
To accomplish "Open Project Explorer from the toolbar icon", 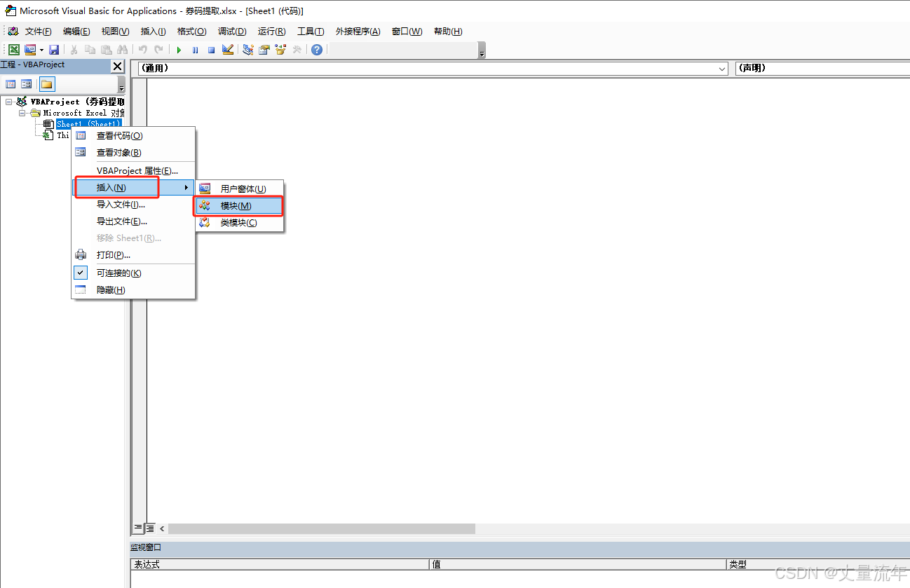I will pos(247,50).
